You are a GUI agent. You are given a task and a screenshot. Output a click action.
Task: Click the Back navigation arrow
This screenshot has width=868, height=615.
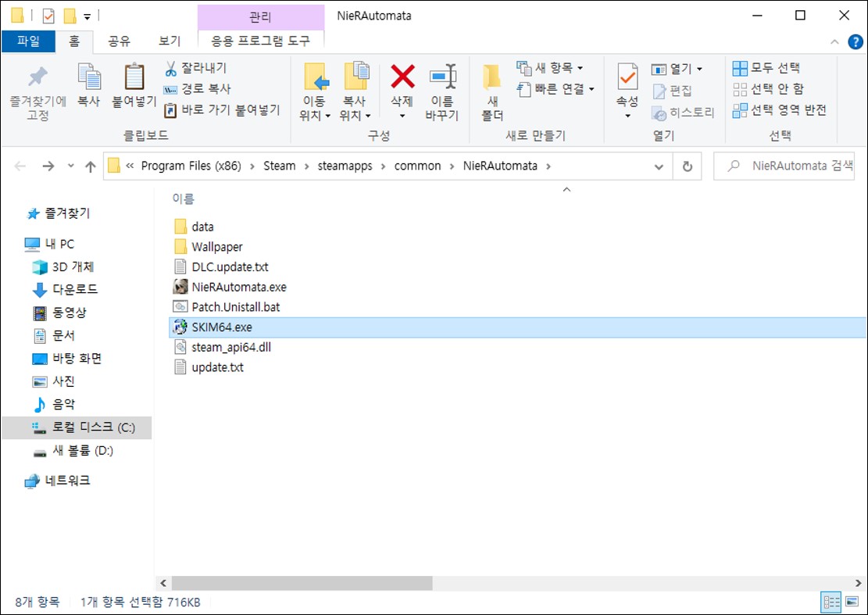pyautogui.click(x=20, y=166)
